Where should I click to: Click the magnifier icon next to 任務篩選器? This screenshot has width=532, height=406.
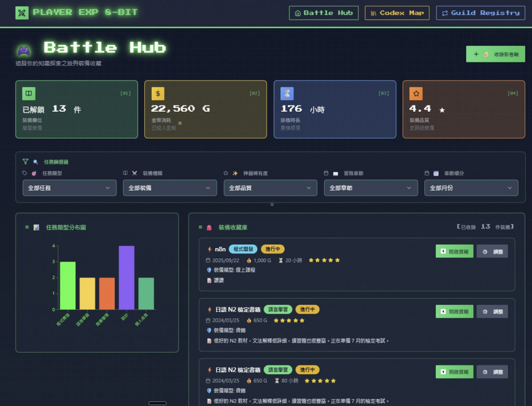(x=36, y=162)
